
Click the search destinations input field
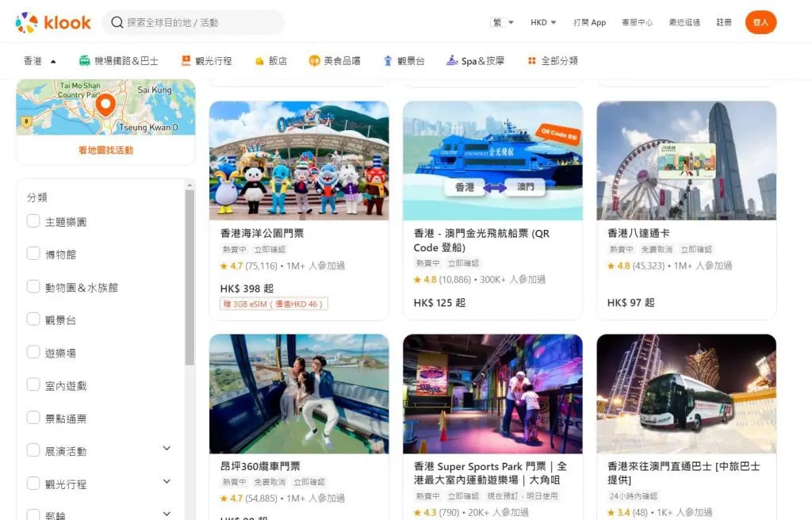click(x=193, y=22)
